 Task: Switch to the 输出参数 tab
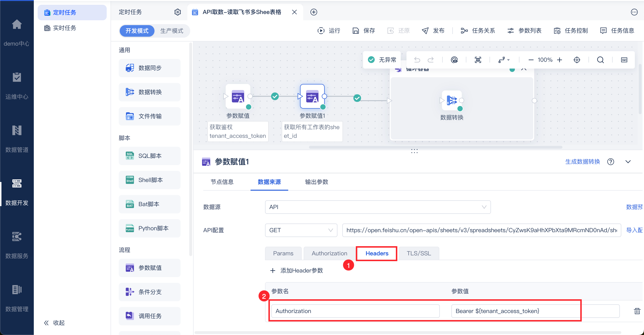[x=316, y=182]
